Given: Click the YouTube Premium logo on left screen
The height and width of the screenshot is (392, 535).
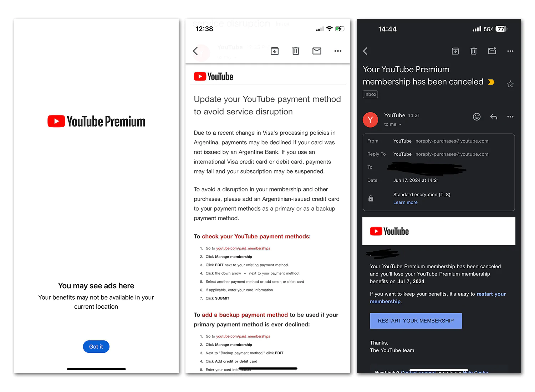Looking at the screenshot, I should (96, 122).
